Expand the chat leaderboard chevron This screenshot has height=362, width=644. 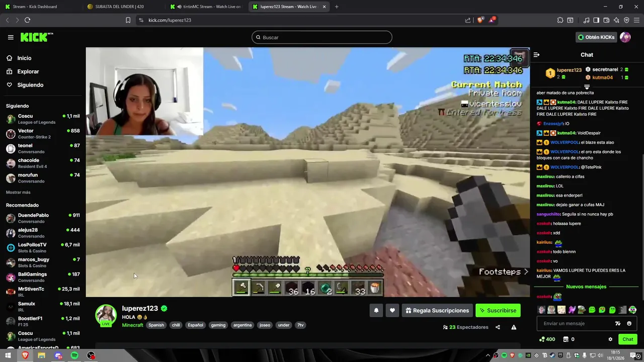point(587,87)
